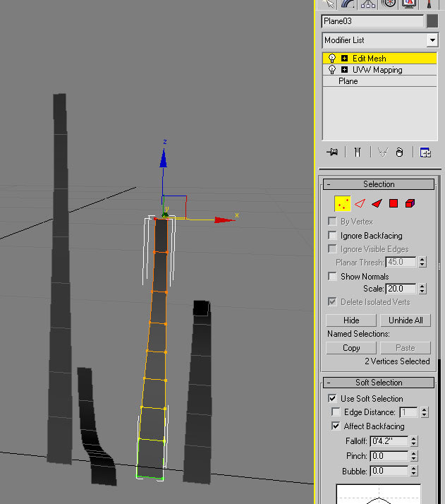Click the Plane03 object name field
Image resolution: width=445 pixels, height=504 pixels.
(372, 21)
